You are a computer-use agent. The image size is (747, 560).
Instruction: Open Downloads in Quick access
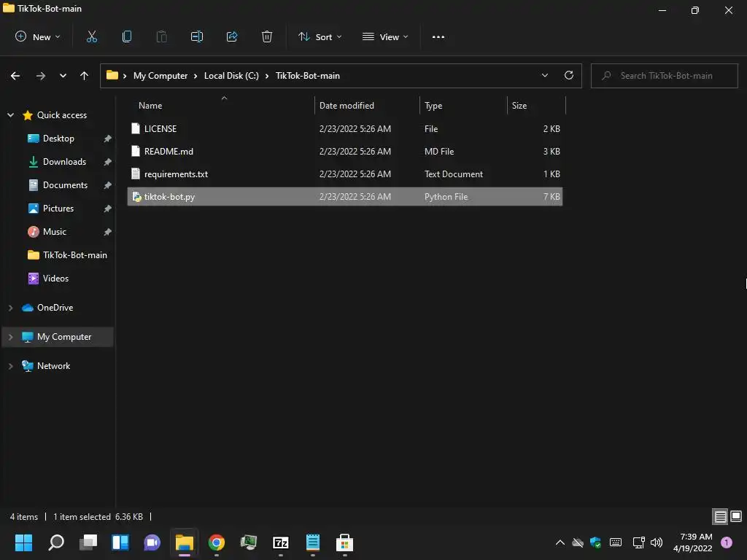click(64, 162)
